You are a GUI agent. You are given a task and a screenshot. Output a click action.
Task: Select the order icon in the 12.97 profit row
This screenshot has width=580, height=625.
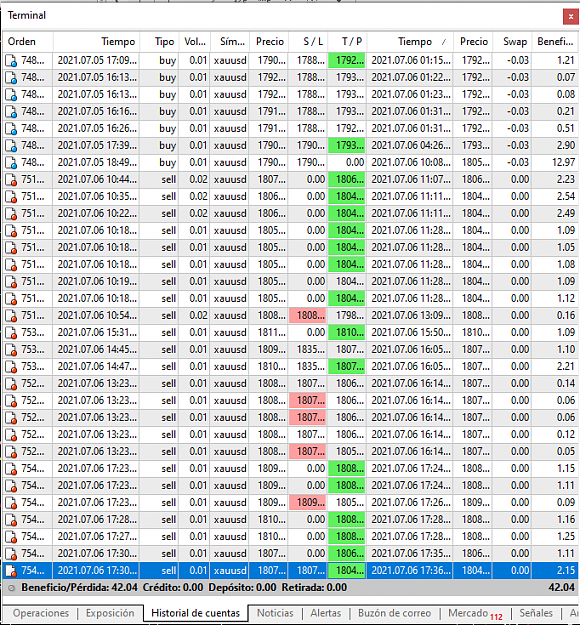tap(11, 163)
